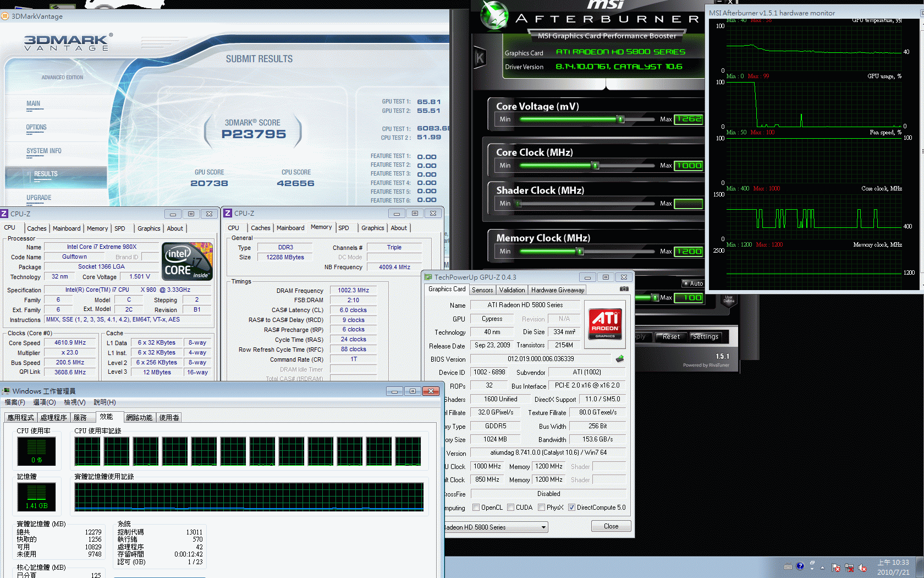Click the muted volume tray icon
The height and width of the screenshot is (578, 924).
click(x=862, y=568)
